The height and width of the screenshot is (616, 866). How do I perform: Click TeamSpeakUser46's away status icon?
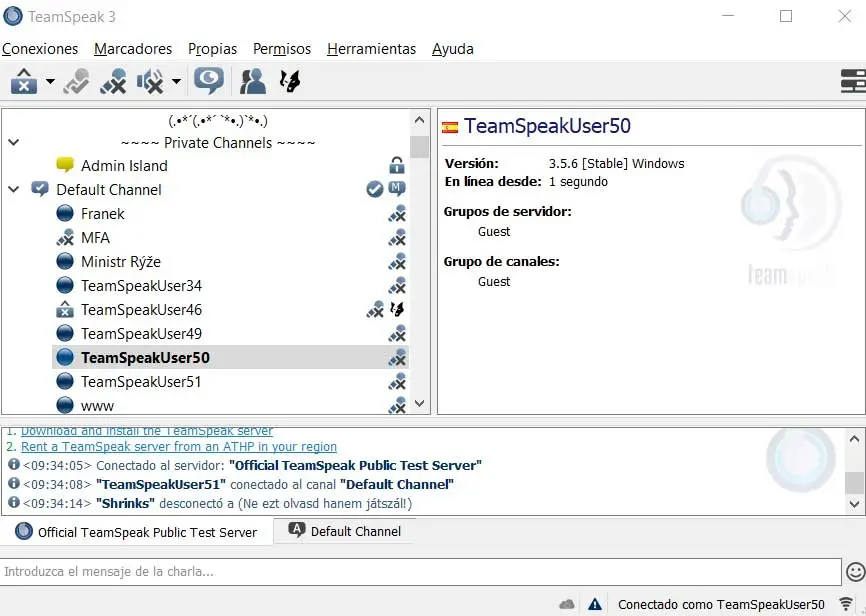(x=65, y=309)
